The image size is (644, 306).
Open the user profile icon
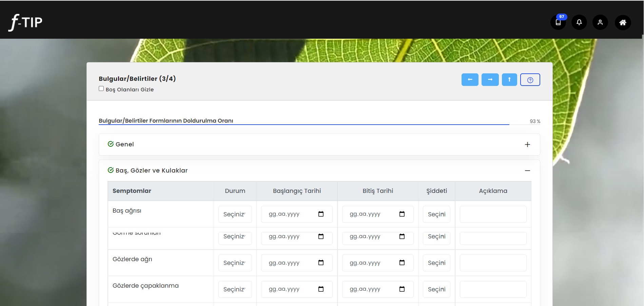(x=600, y=22)
